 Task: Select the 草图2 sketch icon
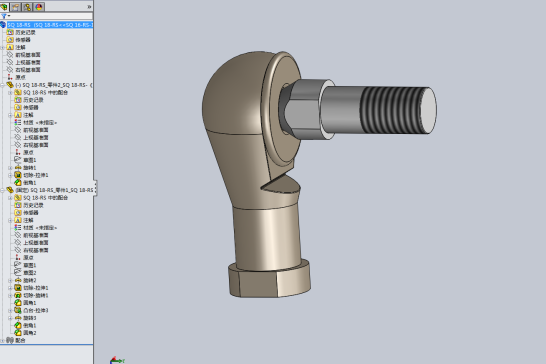click(x=18, y=273)
